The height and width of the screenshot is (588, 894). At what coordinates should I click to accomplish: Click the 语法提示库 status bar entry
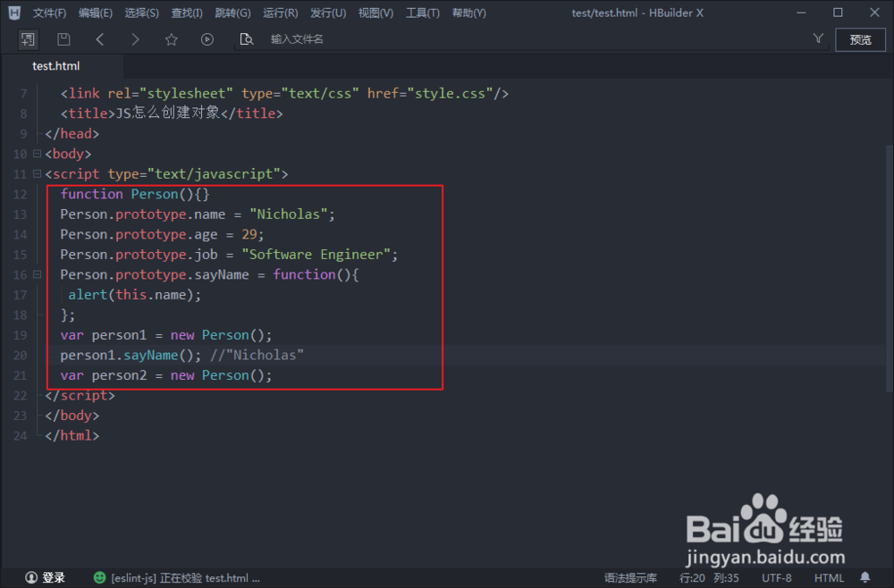[630, 578]
